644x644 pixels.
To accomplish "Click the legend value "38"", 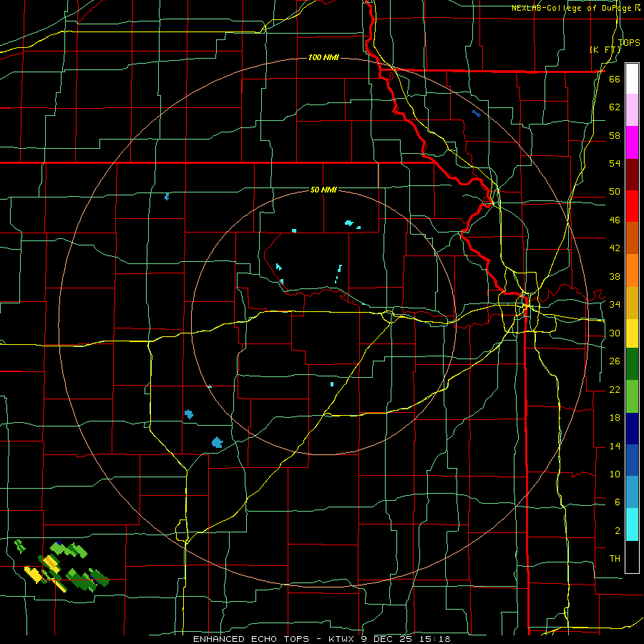I will 615,276.
